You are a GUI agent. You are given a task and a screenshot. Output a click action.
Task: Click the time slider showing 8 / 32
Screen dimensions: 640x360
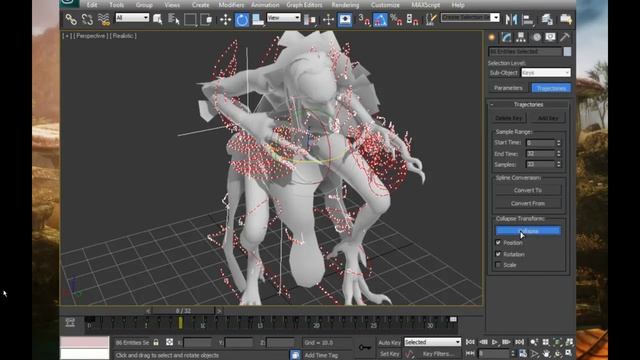(184, 311)
